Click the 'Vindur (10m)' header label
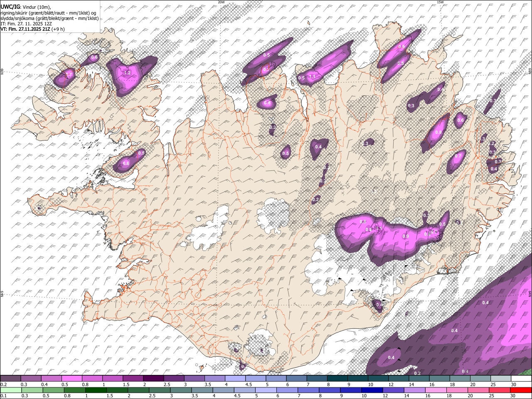 pos(36,7)
